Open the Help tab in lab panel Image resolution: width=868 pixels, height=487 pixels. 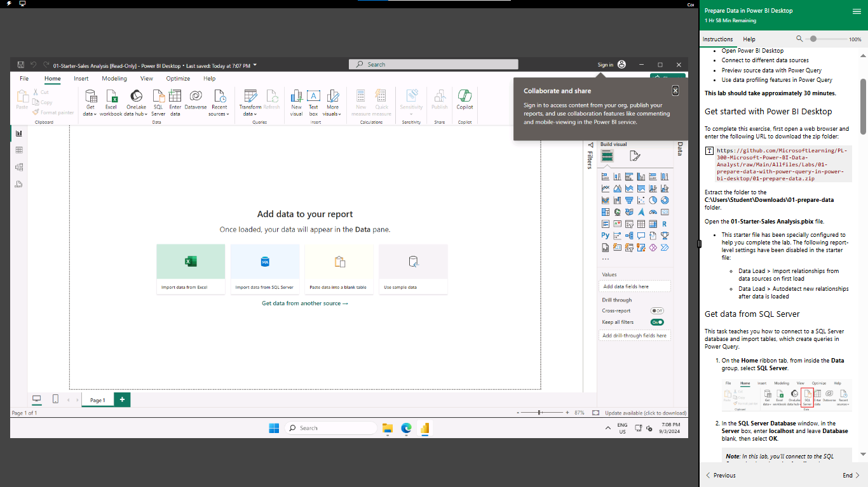point(749,39)
